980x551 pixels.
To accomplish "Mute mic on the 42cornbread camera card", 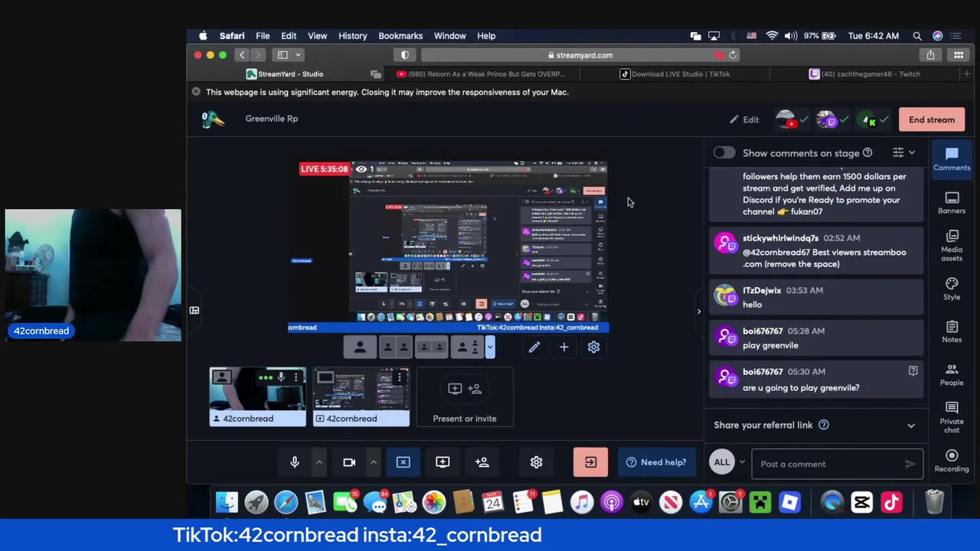I will pyautogui.click(x=281, y=377).
